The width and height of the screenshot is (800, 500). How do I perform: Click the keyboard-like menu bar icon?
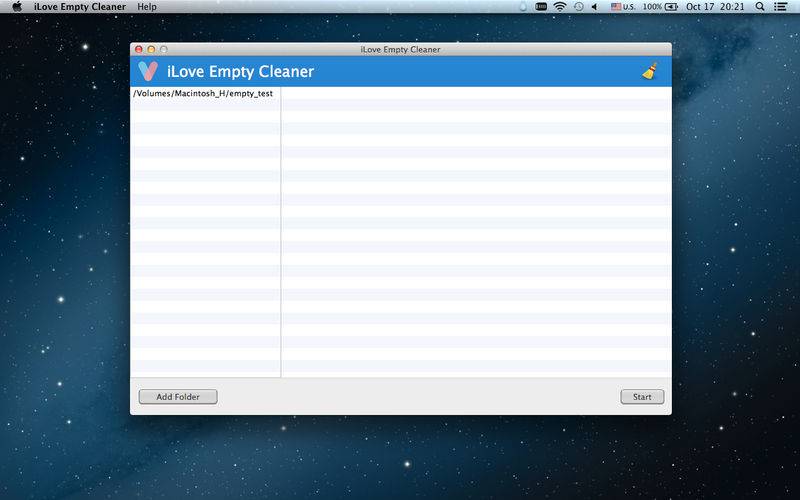[x=541, y=7]
